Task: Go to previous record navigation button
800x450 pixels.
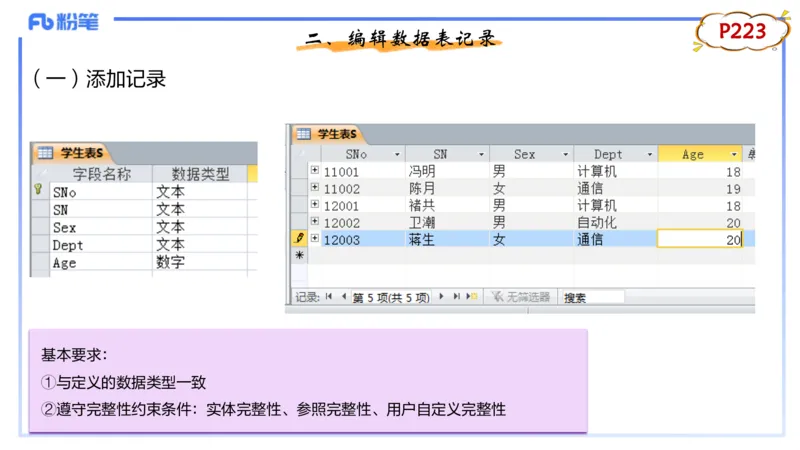Action: click(x=344, y=296)
